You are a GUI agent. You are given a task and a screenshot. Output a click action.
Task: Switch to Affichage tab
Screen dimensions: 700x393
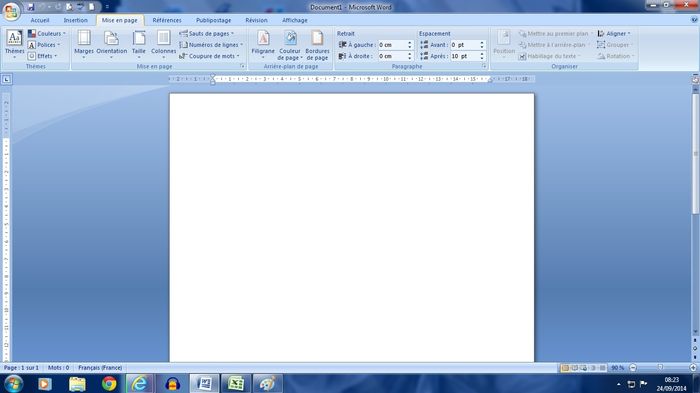(x=295, y=20)
